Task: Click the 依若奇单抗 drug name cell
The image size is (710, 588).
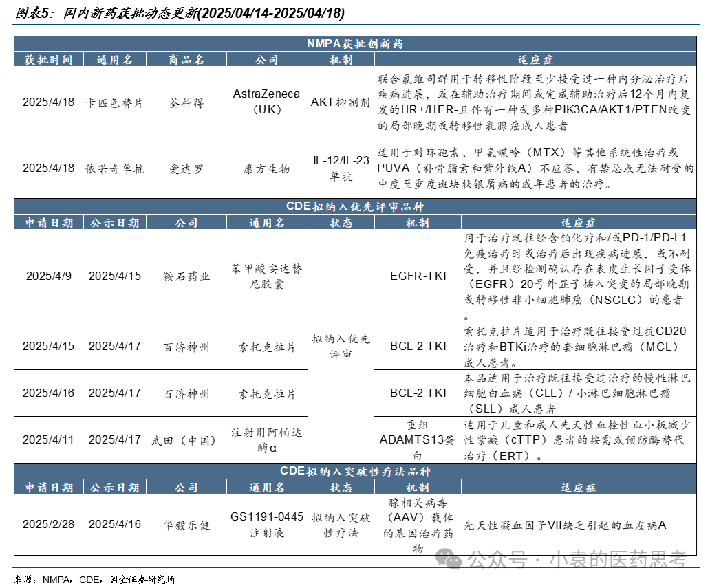Action: coord(115,169)
